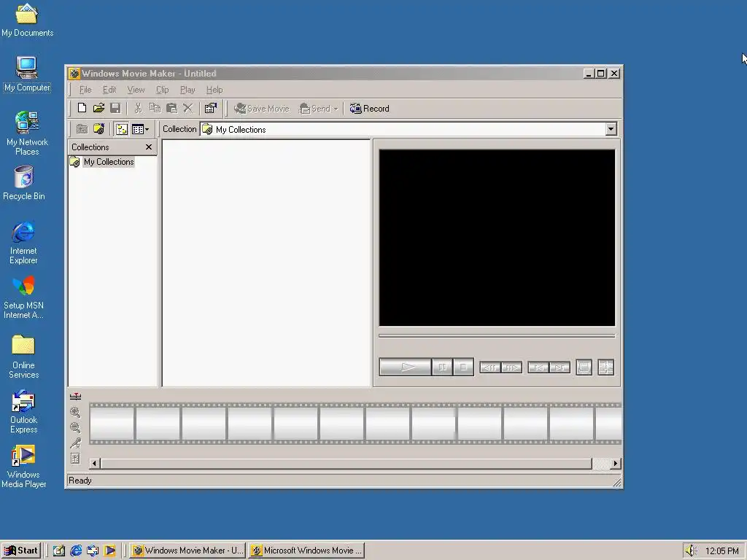Open the Send button dropdown arrow
The height and width of the screenshot is (560, 747).
tap(336, 109)
